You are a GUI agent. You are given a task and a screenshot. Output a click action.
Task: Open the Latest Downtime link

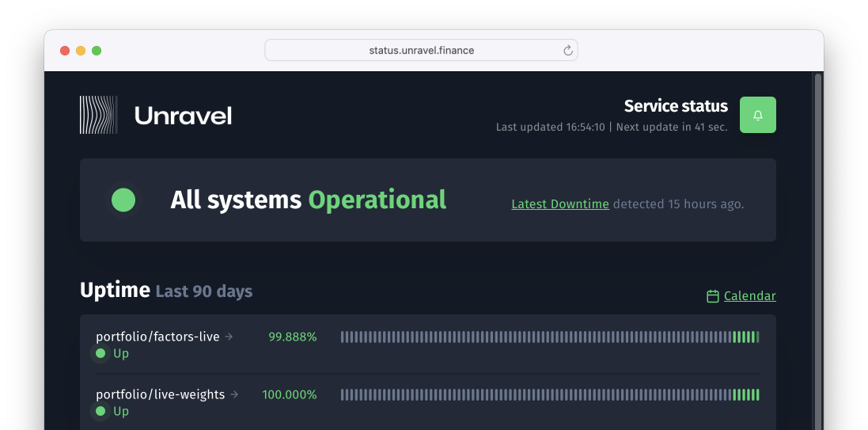[x=559, y=204]
